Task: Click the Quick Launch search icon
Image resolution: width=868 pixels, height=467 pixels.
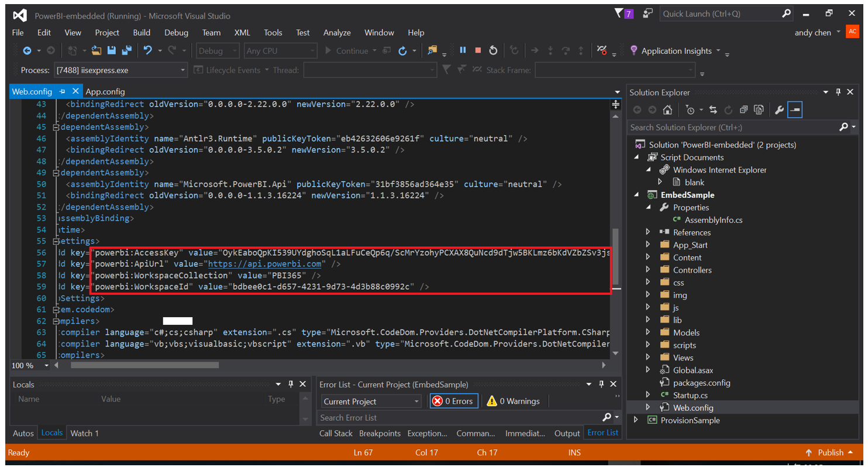Action: click(787, 13)
